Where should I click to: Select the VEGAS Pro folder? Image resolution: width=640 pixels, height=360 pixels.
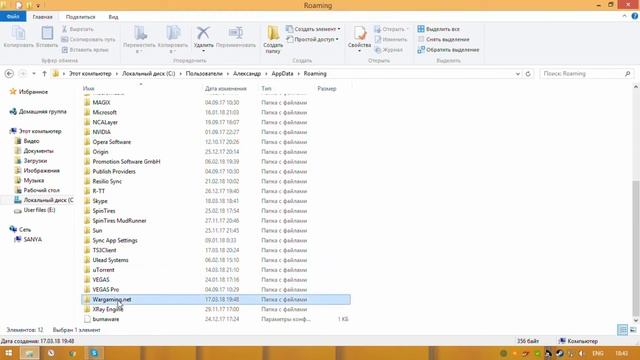click(x=106, y=289)
